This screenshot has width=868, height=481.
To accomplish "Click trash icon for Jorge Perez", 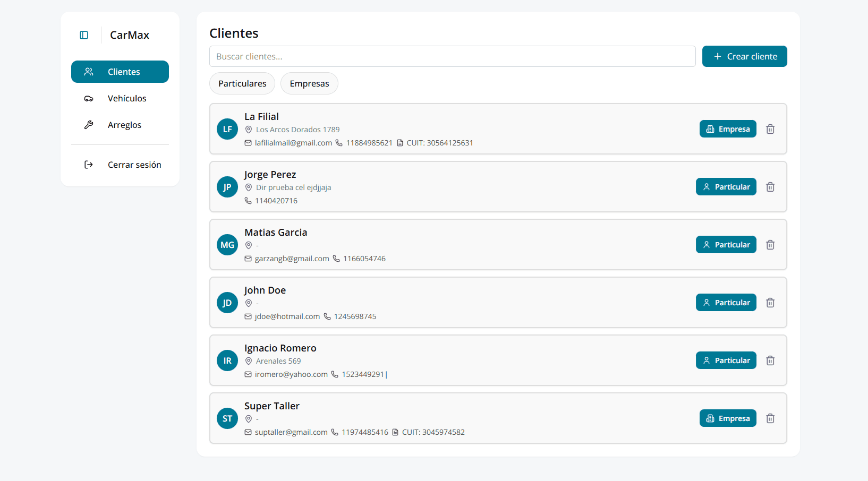I will [x=770, y=187].
